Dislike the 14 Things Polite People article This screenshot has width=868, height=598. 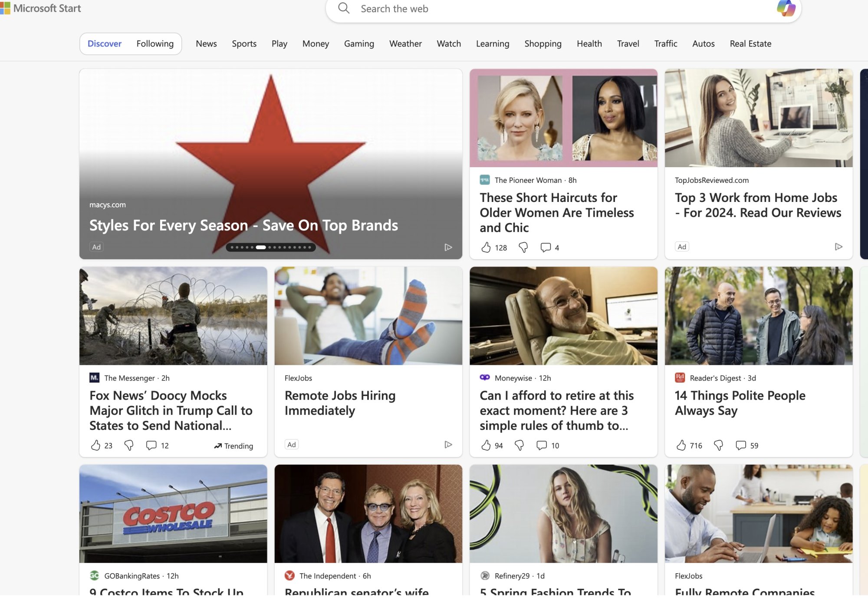(719, 445)
